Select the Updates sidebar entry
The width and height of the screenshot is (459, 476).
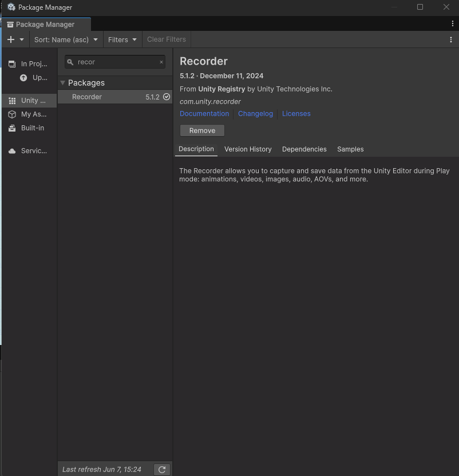29,78
